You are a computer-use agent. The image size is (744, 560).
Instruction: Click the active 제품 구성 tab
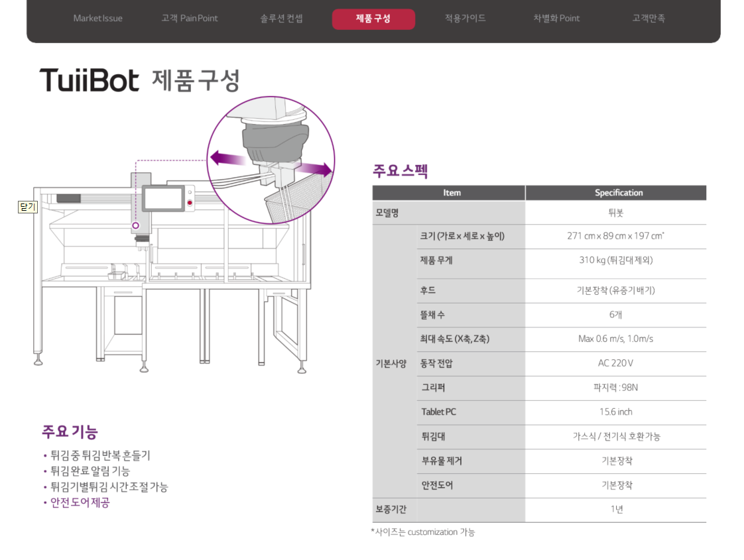point(373,19)
